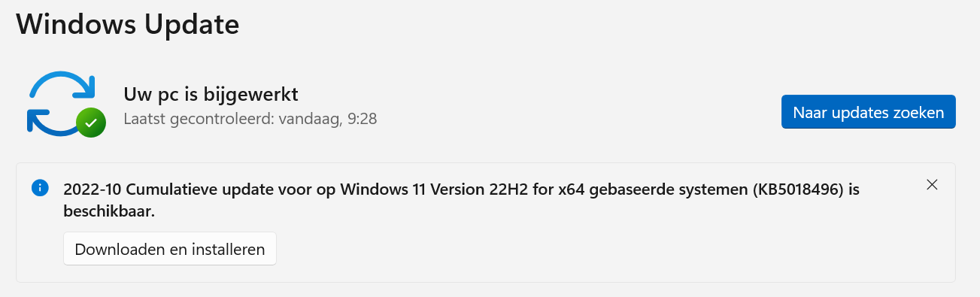Image resolution: width=980 pixels, height=297 pixels.
Task: Check for updates with Naar updates zoeken
Action: click(x=868, y=113)
